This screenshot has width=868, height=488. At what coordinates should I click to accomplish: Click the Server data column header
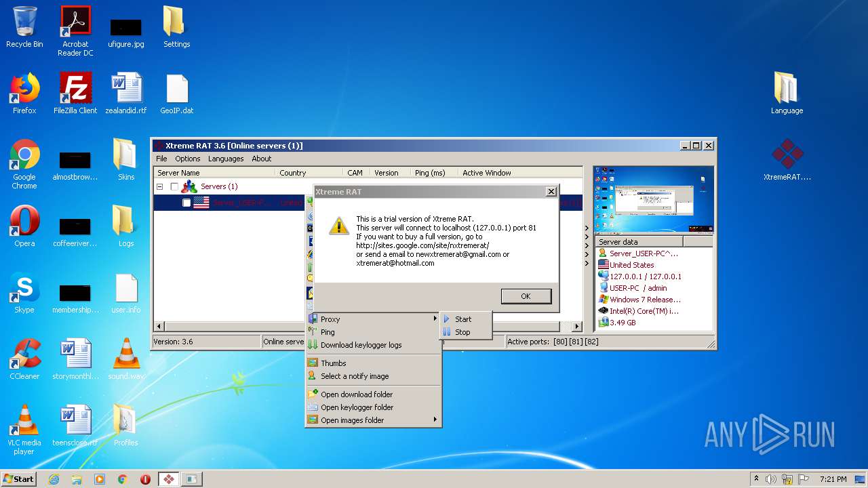pos(639,242)
